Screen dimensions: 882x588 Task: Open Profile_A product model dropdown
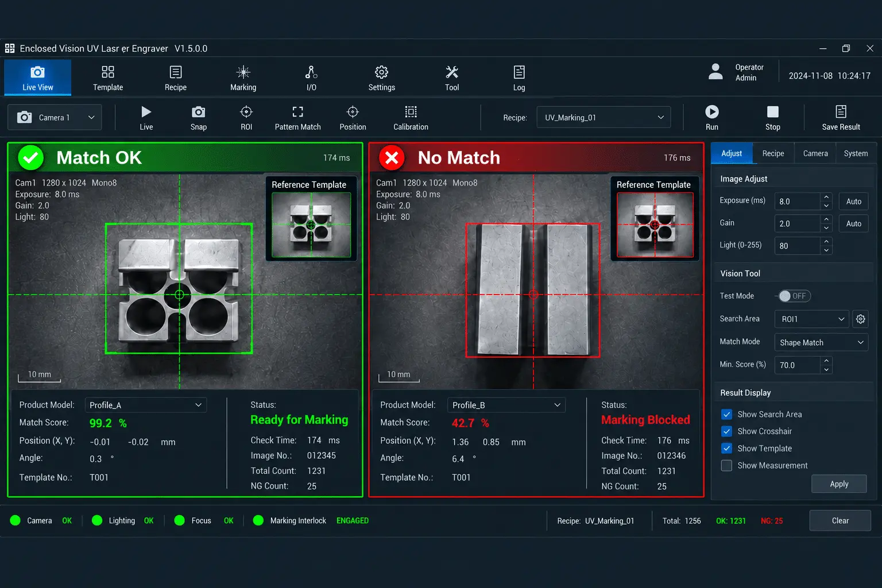point(145,405)
